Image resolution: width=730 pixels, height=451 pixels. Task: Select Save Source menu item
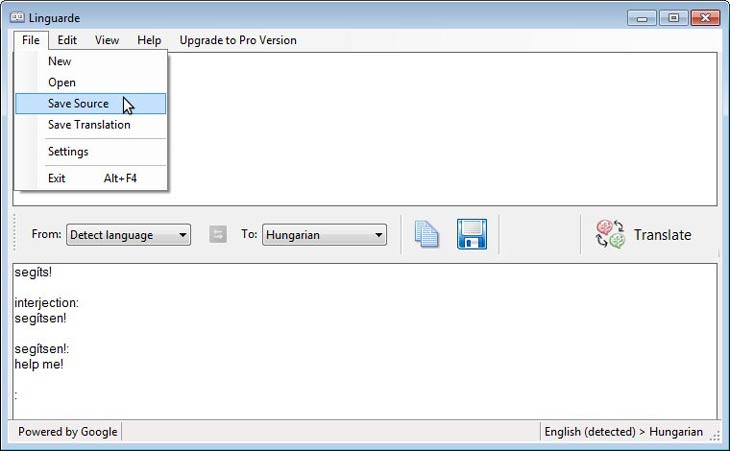pyautogui.click(x=90, y=103)
